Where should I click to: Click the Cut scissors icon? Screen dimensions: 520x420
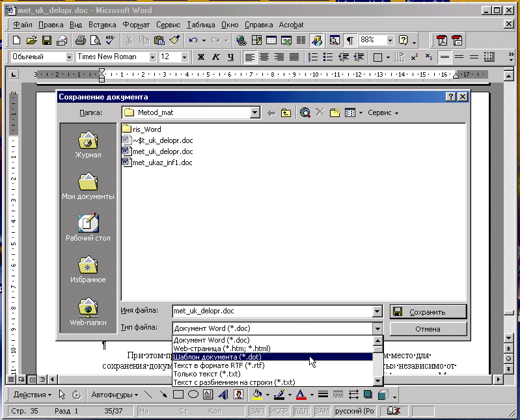point(130,40)
